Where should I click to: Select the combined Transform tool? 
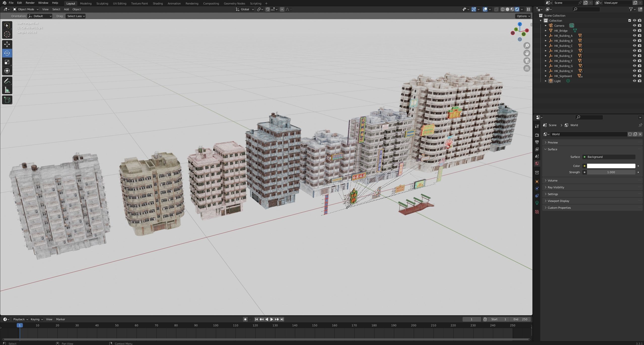pyautogui.click(x=7, y=71)
